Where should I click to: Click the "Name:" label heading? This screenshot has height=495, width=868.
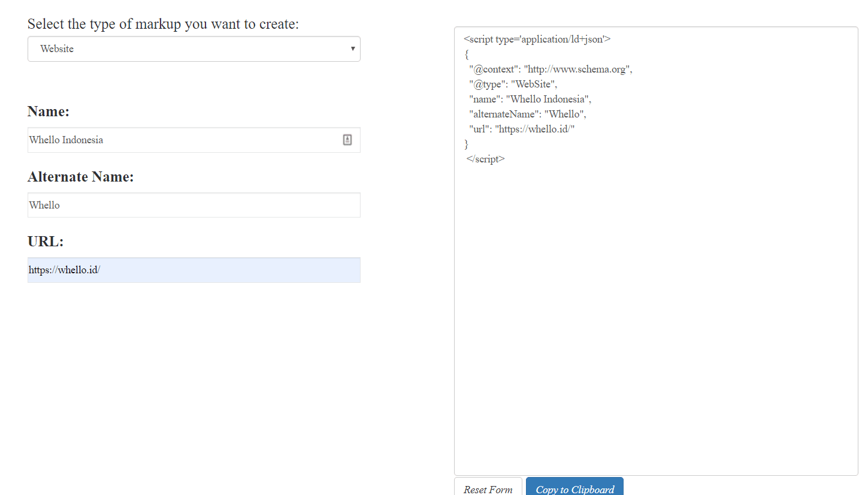pyautogui.click(x=49, y=112)
